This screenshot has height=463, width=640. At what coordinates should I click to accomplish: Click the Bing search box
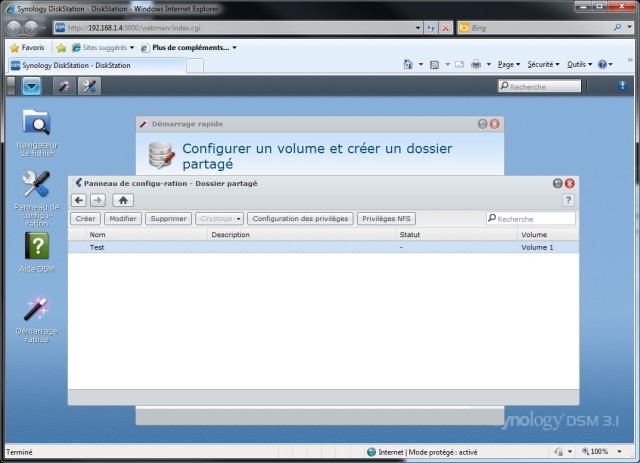(x=535, y=28)
